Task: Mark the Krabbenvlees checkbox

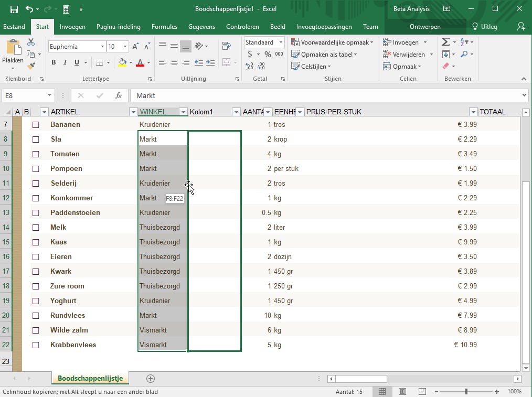Action: tap(36, 345)
